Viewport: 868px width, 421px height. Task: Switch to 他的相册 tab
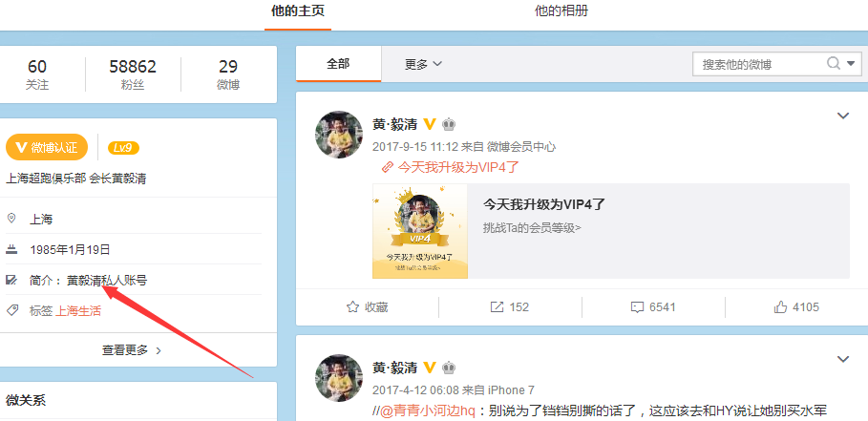tap(561, 11)
